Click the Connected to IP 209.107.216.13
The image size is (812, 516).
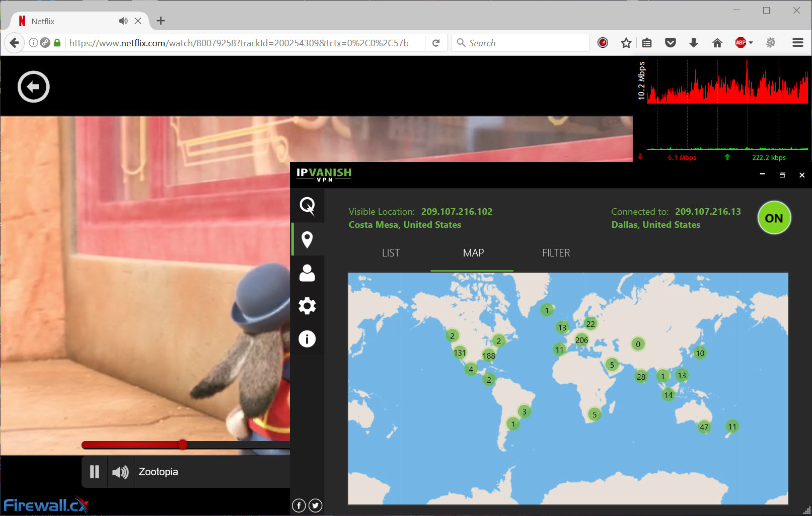click(708, 212)
